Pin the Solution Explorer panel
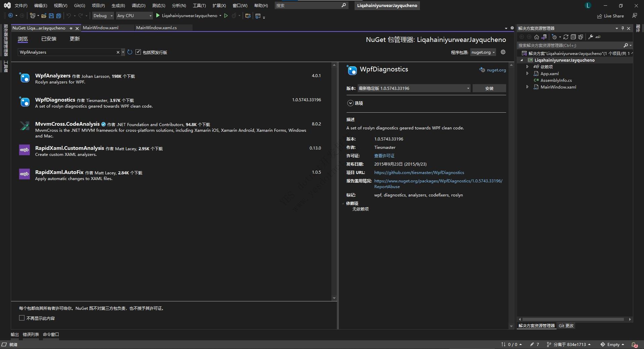This screenshot has height=349, width=644. 623,28
